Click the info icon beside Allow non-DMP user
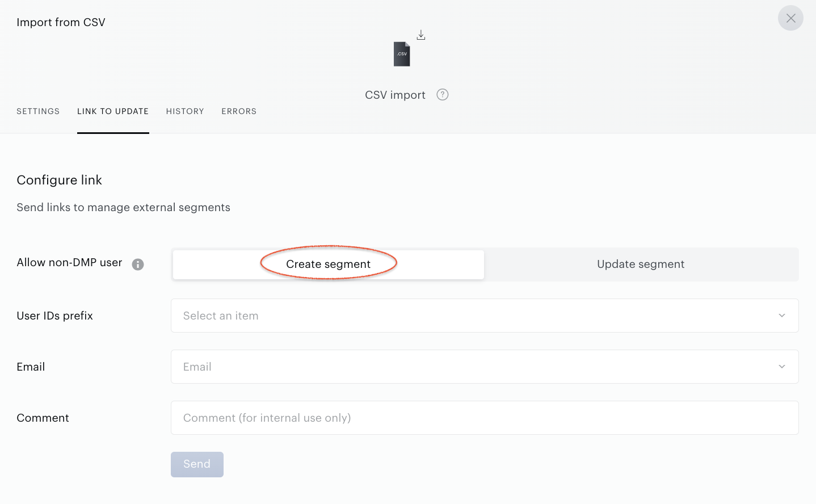 click(138, 264)
